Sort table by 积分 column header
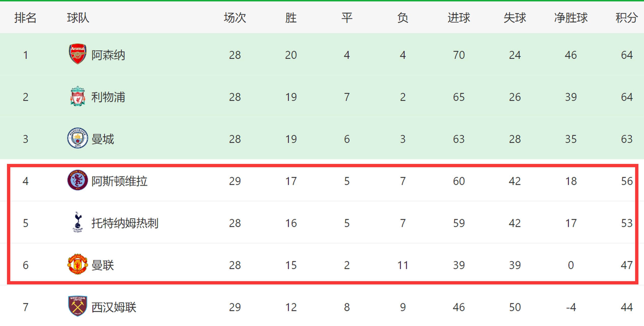The image size is (644, 326). pos(626,18)
